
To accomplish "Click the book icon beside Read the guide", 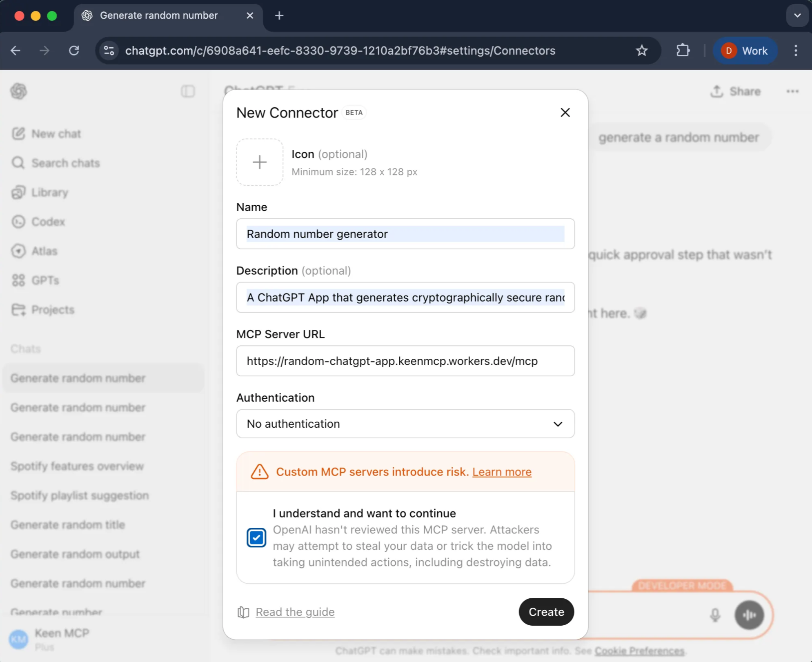I will click(x=243, y=612).
